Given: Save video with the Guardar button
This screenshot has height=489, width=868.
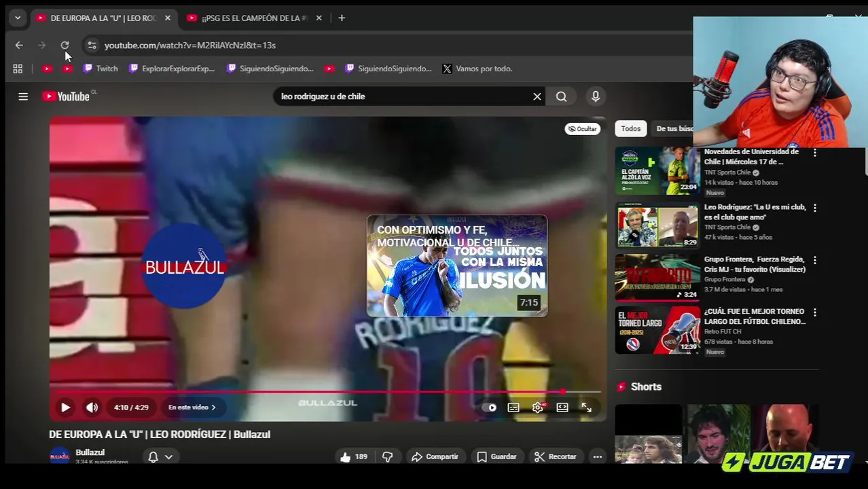Looking at the screenshot, I should pyautogui.click(x=496, y=456).
